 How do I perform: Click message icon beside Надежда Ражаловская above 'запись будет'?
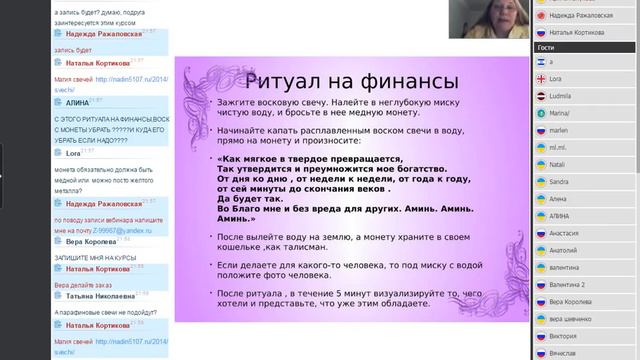pos(58,33)
